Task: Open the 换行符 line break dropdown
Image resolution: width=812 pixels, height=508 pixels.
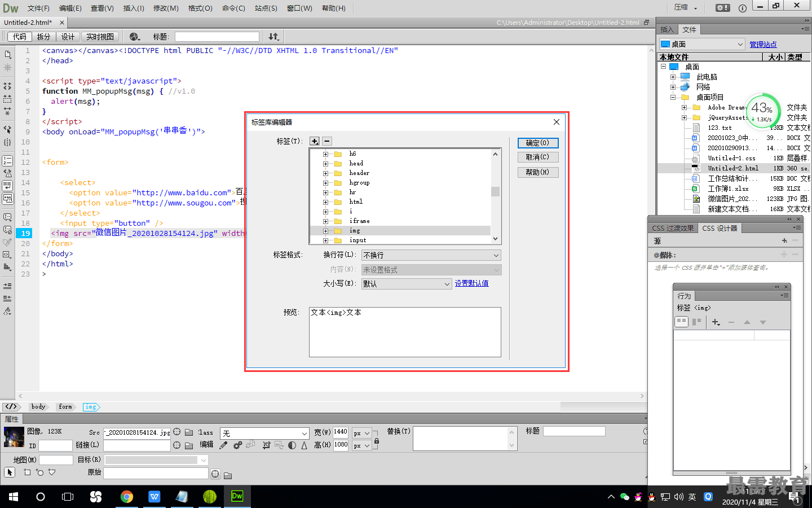Action: coord(431,255)
